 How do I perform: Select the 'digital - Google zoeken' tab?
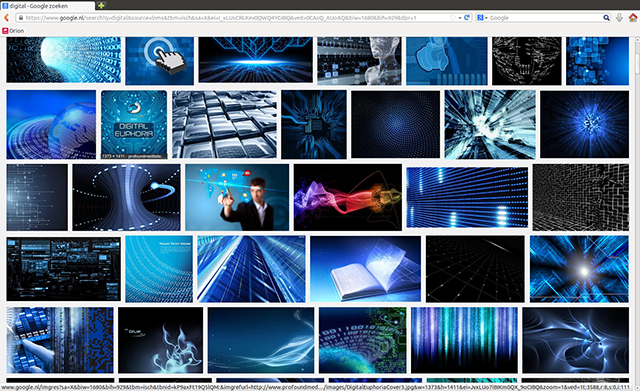[x=47, y=6]
